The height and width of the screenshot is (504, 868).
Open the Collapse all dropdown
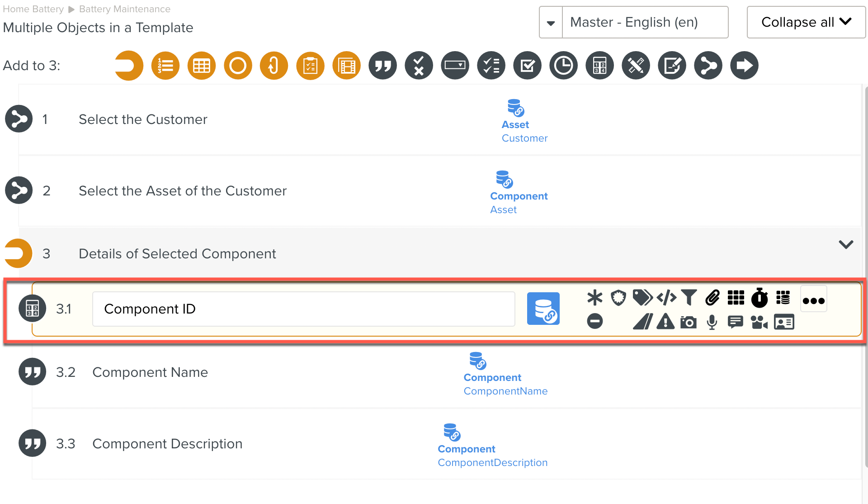click(806, 22)
